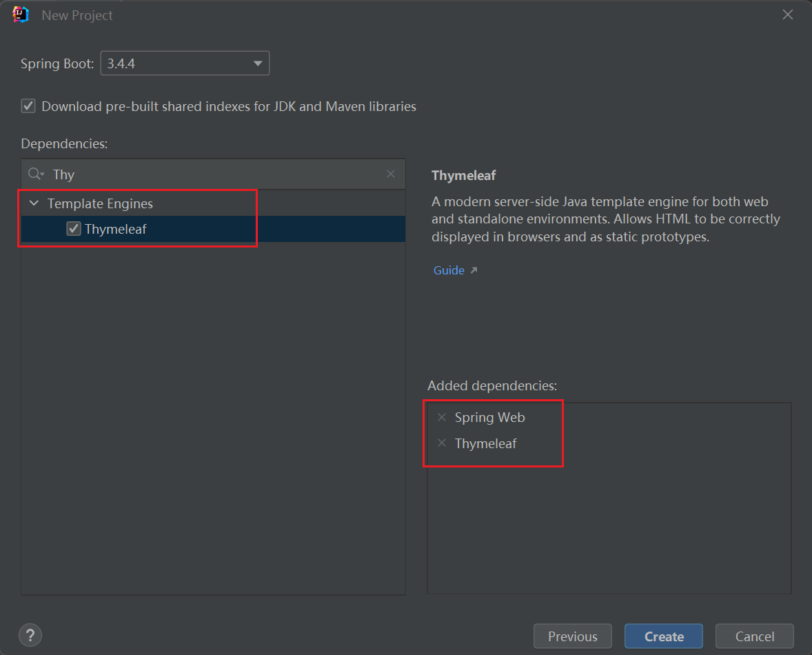Viewport: 812px width, 655px height.
Task: Remove Spring Web from added dependencies
Action: point(442,417)
